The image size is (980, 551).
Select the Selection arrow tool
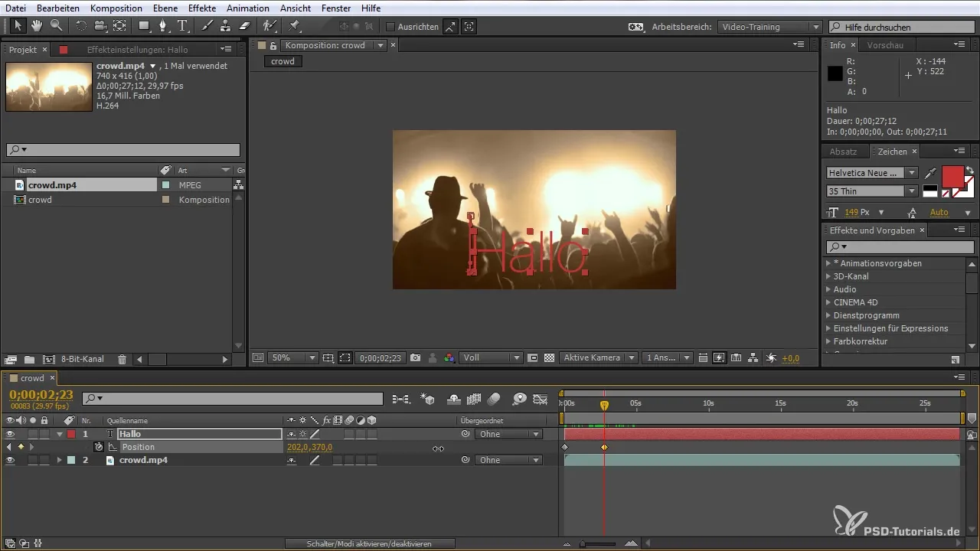[18, 26]
